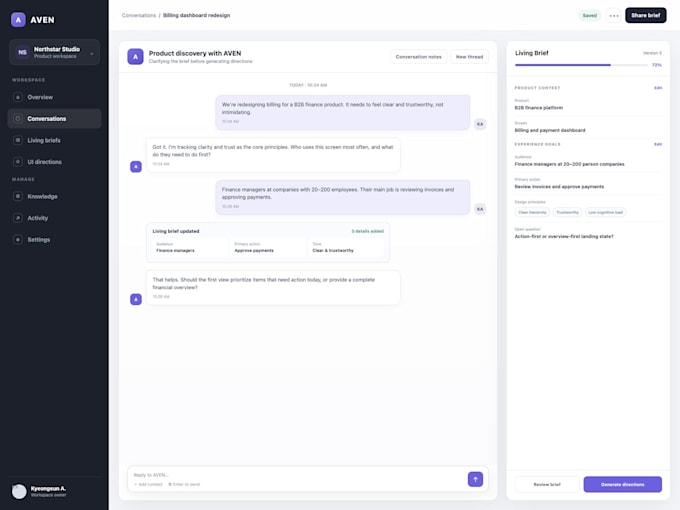Click the NS workspace avatar badge
The width and height of the screenshot is (680, 510).
tap(22, 52)
